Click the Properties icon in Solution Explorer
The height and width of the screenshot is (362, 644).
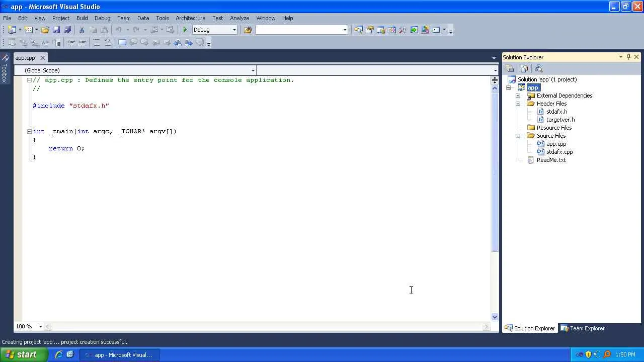[510, 68]
